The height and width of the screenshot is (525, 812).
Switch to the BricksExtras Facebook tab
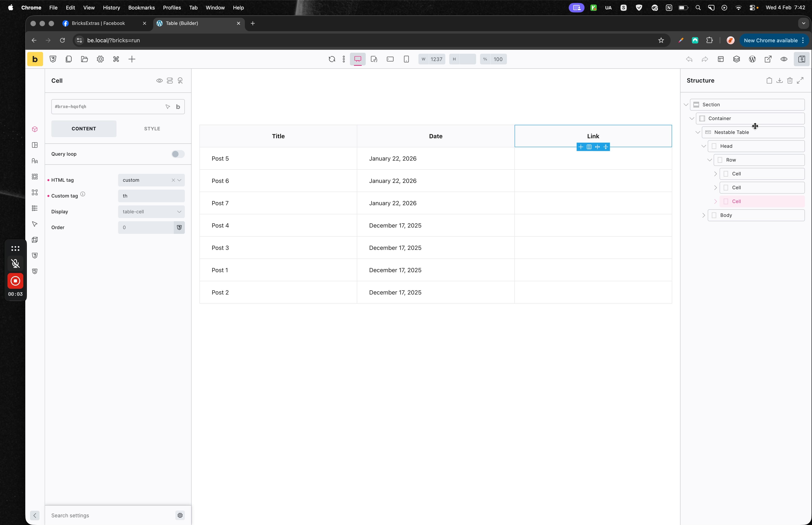pos(104,23)
